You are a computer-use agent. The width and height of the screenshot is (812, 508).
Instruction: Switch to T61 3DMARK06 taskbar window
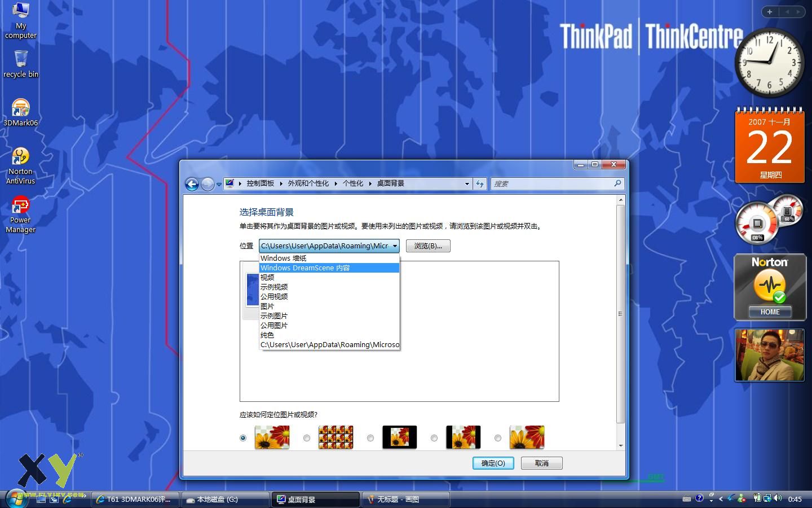(135, 500)
